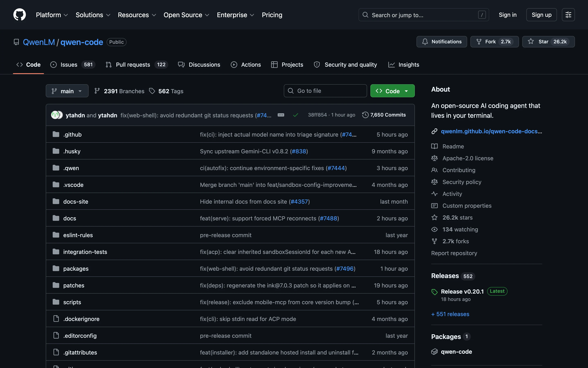Viewport: 588px width, 368px height.
Task: Open the green Code dropdown button
Action: tap(392, 91)
